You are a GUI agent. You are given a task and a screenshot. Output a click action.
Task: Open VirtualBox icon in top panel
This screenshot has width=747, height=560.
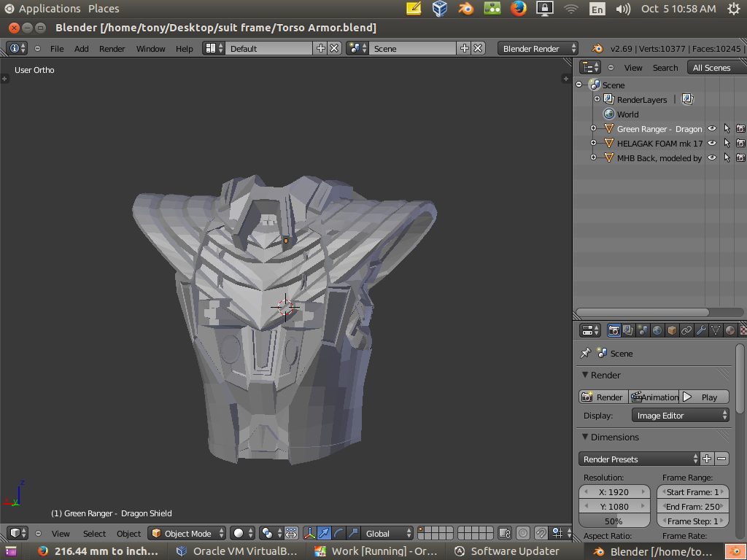440,9
